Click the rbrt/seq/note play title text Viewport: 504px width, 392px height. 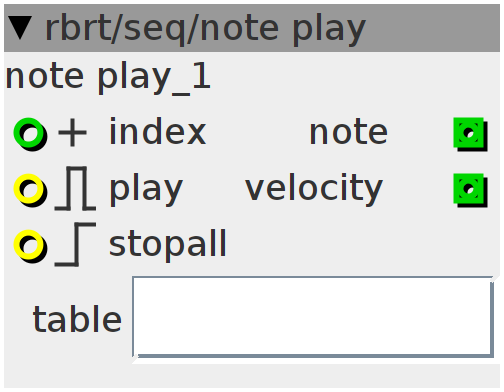[205, 29]
